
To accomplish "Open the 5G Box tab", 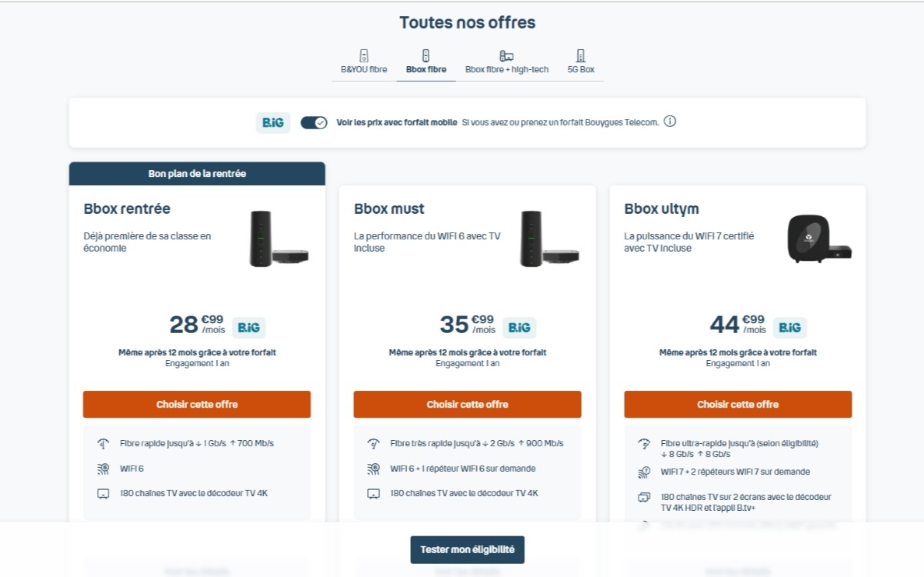I will pos(579,61).
